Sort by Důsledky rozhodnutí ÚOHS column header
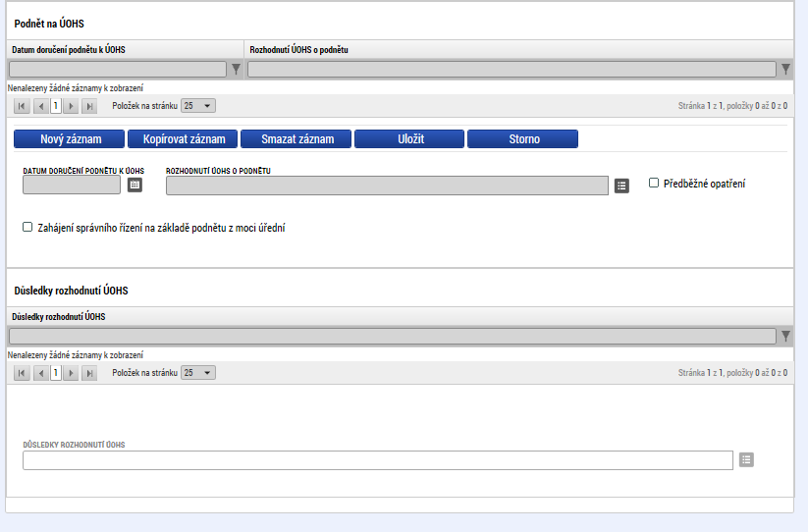This screenshot has height=532, width=808. (x=59, y=317)
